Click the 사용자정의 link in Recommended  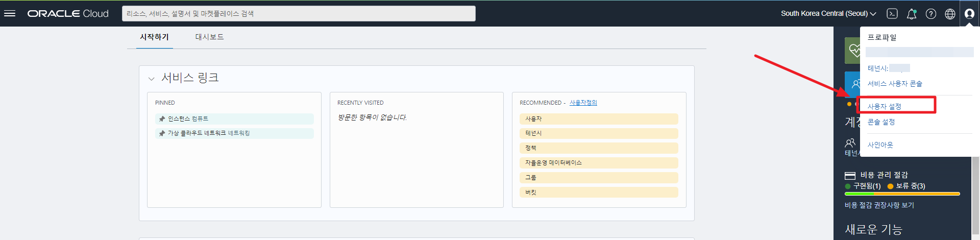583,103
